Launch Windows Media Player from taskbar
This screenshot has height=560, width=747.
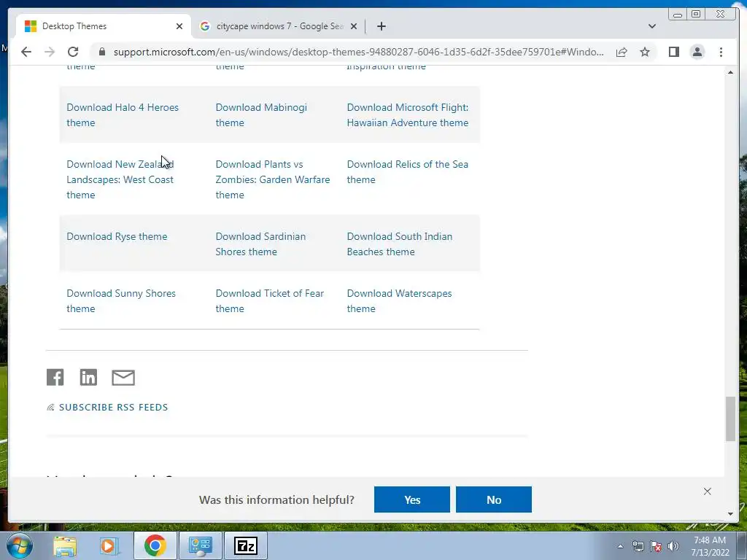[109, 545]
